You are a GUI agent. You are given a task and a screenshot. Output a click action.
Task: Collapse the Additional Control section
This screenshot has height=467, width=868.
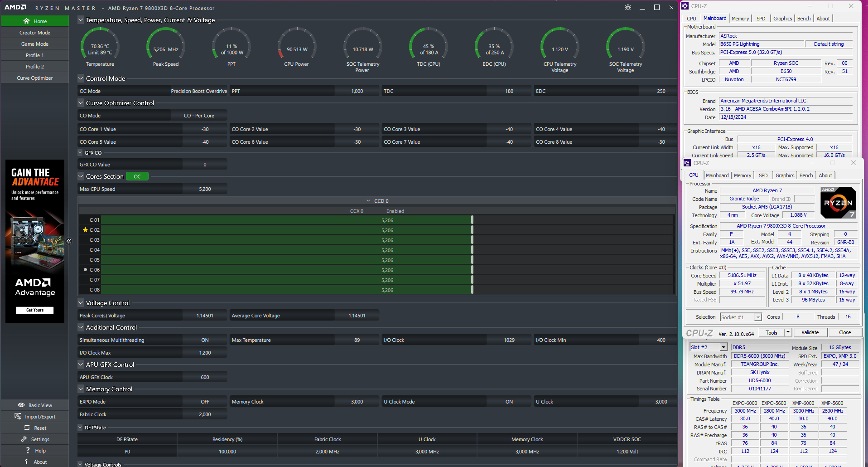(81, 327)
